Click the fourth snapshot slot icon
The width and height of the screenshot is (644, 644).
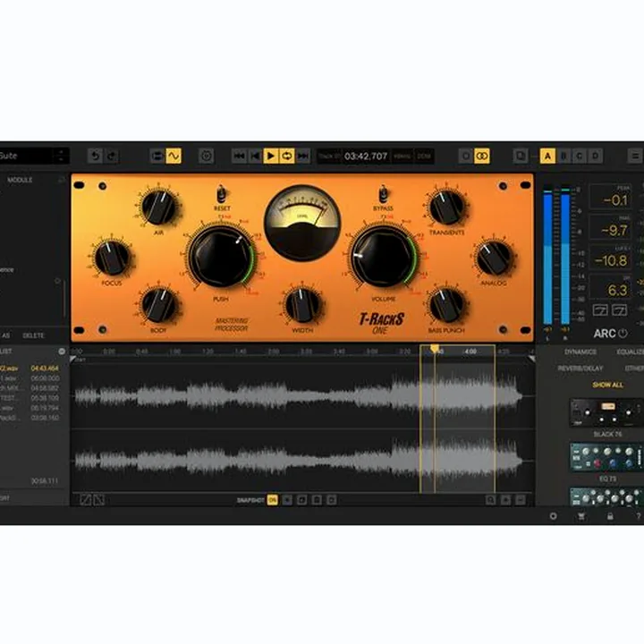click(x=332, y=500)
